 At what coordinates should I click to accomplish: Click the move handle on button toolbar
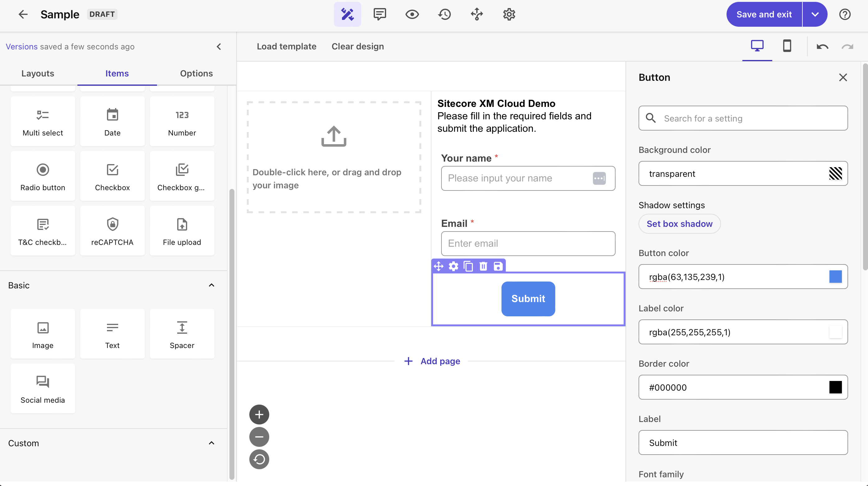(439, 266)
